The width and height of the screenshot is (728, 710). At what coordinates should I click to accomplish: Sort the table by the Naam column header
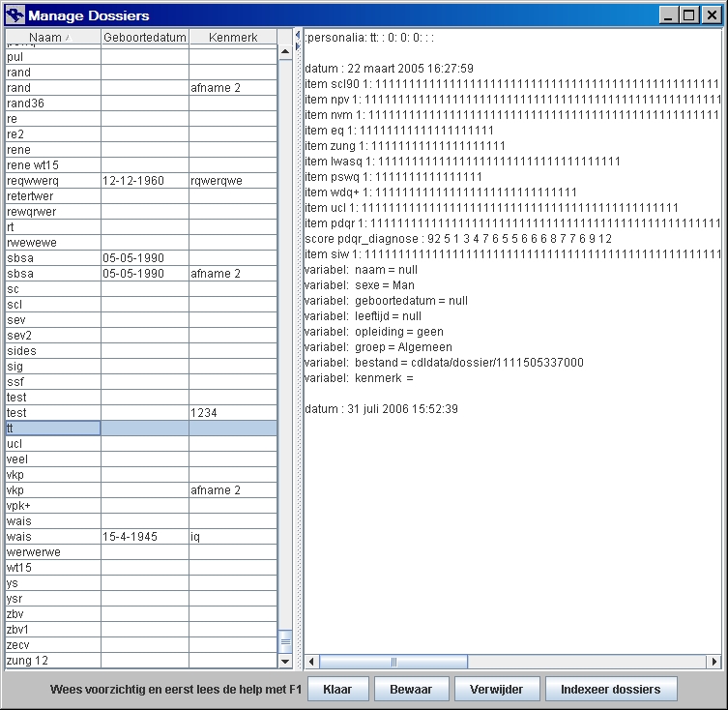point(52,37)
